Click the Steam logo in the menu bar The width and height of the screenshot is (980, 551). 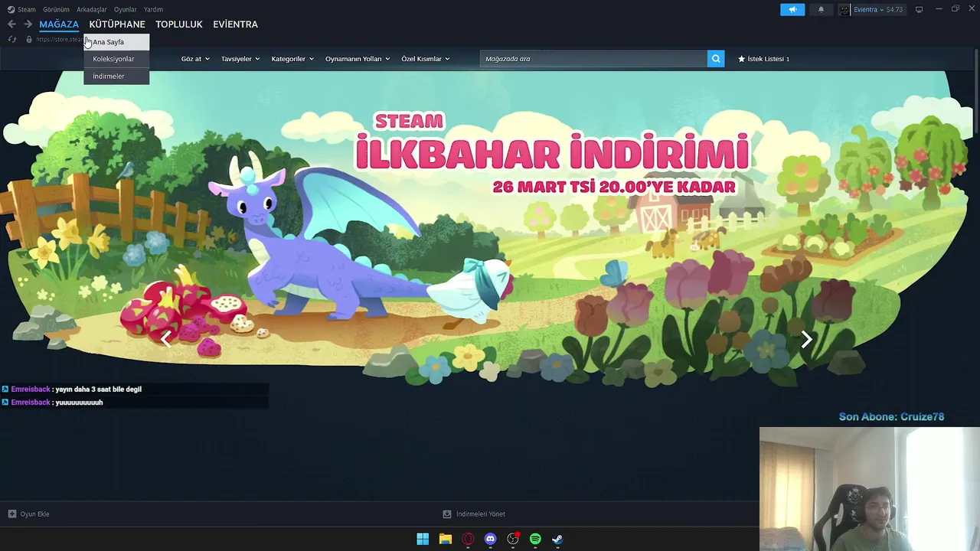coord(11,9)
